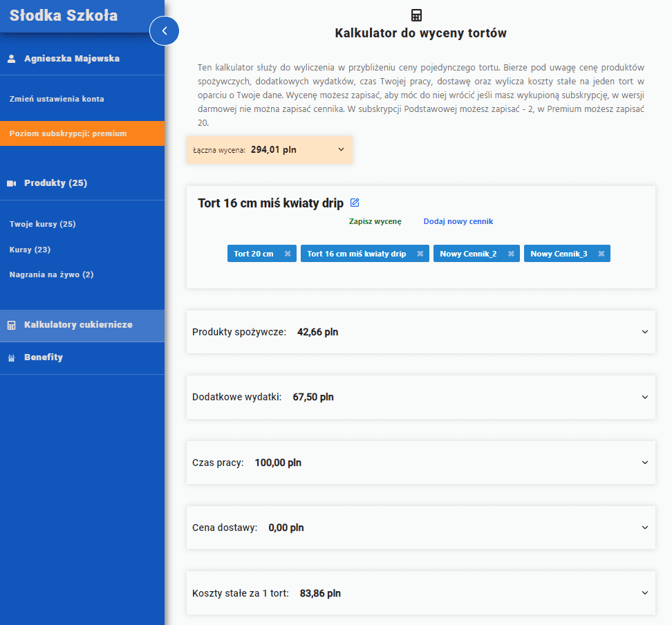Image resolution: width=672 pixels, height=625 pixels.
Task: Select the Tort 20 cm price list
Action: click(253, 254)
